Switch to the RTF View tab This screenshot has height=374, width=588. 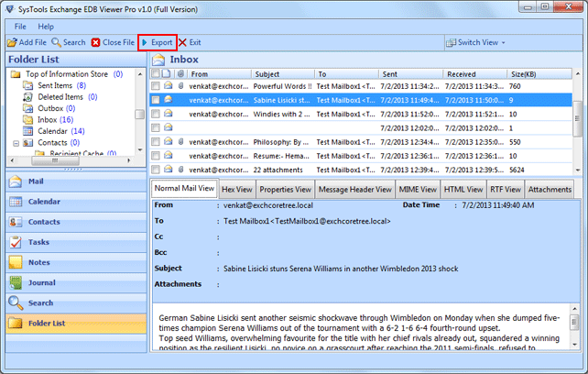pos(506,190)
